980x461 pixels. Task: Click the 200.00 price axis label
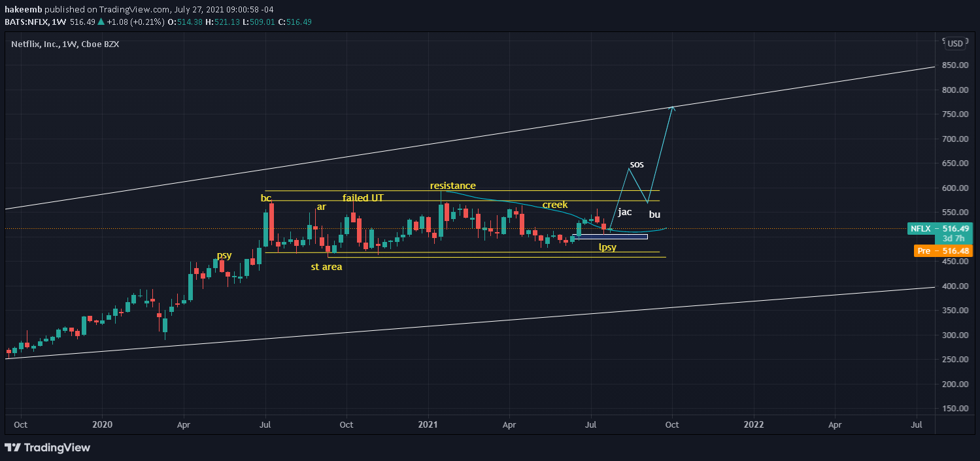pos(955,384)
